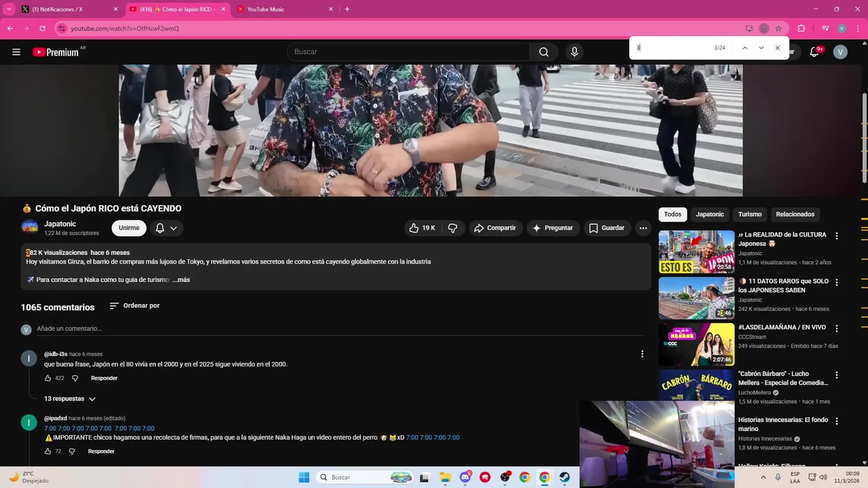Click the Preguntar ask button
Image resolution: width=868 pixels, height=488 pixels.
tap(553, 228)
